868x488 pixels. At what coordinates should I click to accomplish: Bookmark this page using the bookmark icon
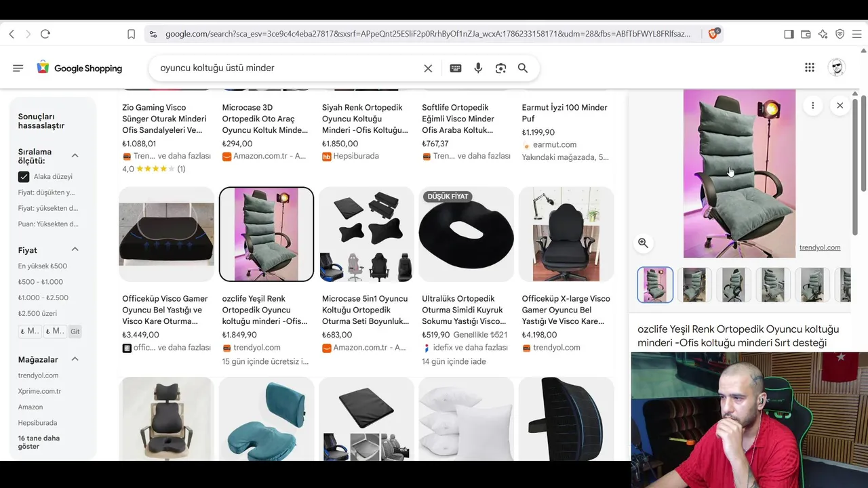coord(132,34)
